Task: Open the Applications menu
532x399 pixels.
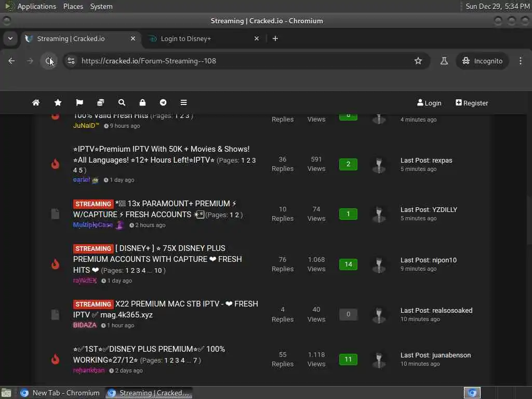Action: point(37,6)
